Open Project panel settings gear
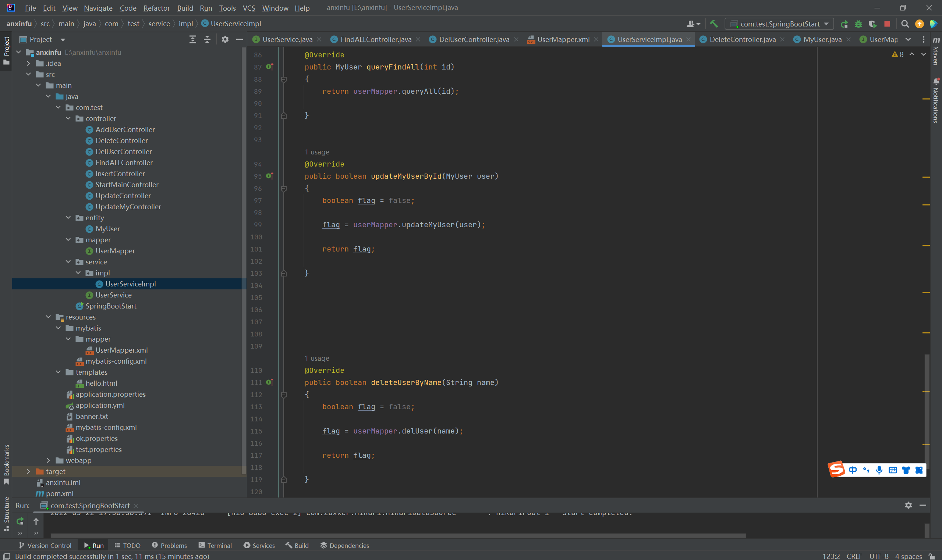This screenshot has width=942, height=560. [225, 39]
